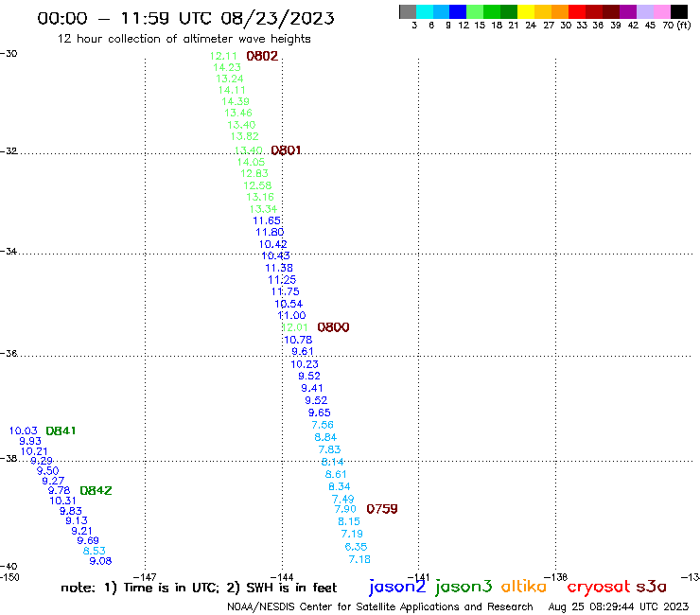Viewport: 700px width, 615px height.
Task: Select the purple swatch in the legend
Action: click(x=628, y=11)
